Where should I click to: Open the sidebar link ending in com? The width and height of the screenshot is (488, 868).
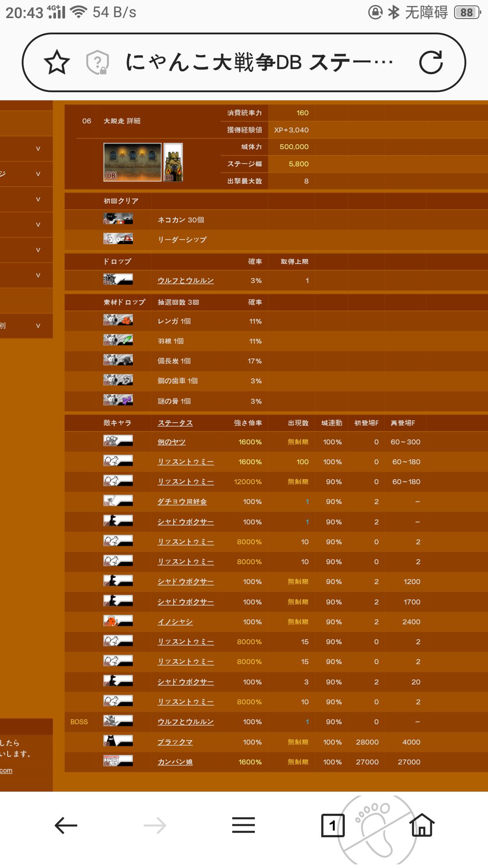point(6,770)
